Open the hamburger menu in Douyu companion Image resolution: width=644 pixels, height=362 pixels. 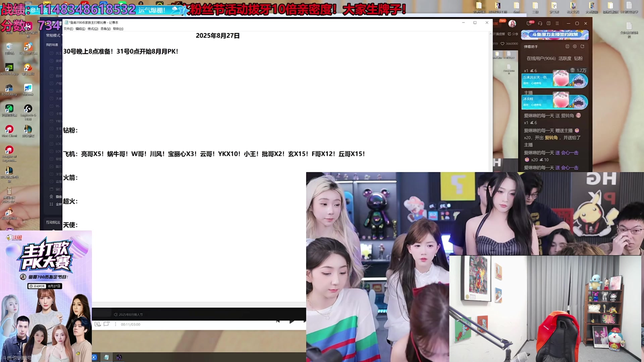(x=557, y=23)
